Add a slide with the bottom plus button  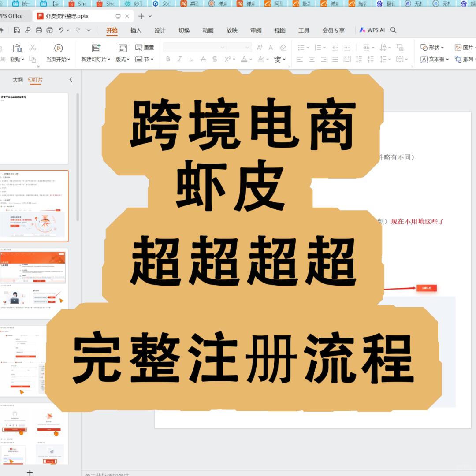click(x=30, y=472)
